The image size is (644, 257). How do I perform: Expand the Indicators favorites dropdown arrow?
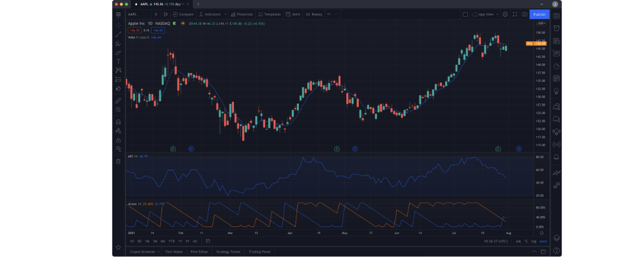point(225,14)
